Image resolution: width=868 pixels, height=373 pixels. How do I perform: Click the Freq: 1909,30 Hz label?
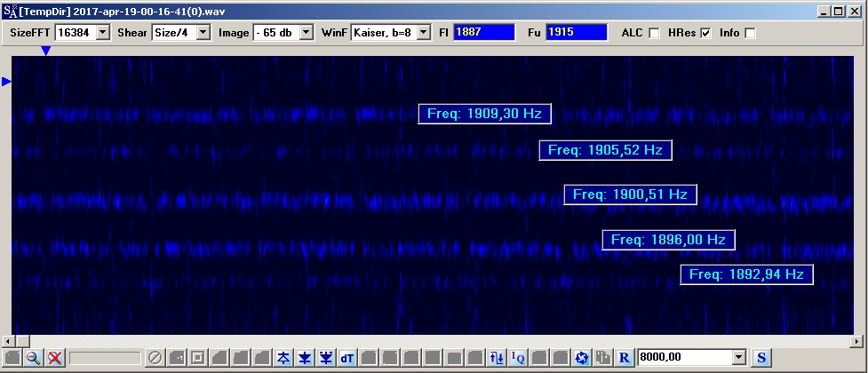click(x=484, y=114)
